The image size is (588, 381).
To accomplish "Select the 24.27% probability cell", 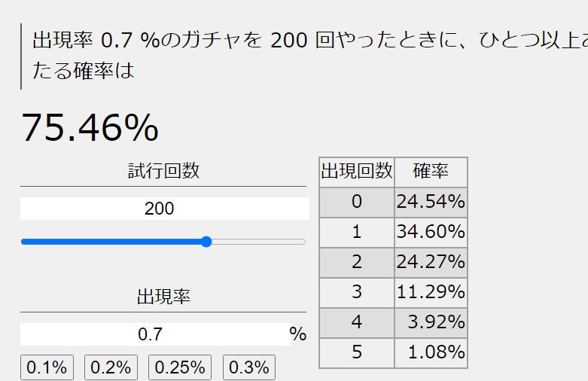I will pos(431,262).
